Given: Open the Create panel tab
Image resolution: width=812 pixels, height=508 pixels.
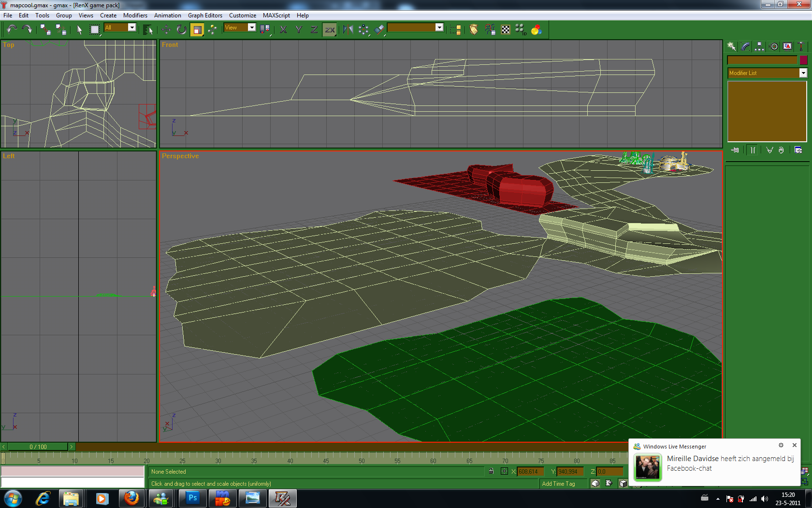Looking at the screenshot, I should pos(731,46).
